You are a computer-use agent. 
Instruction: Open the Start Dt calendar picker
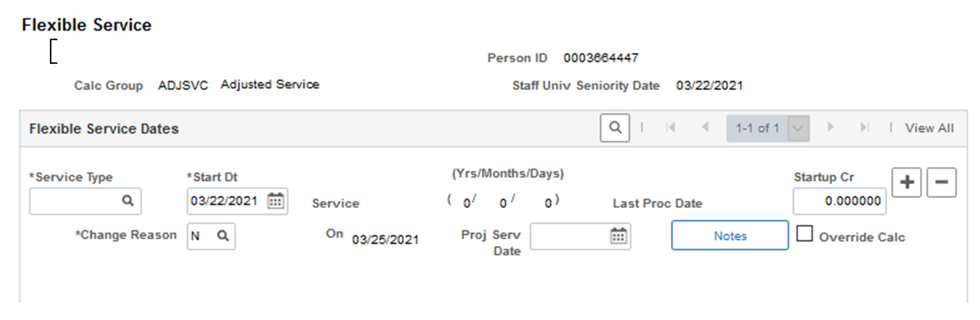tap(275, 201)
